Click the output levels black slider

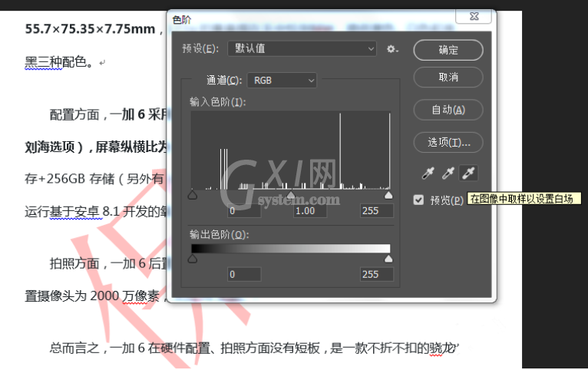(x=193, y=258)
